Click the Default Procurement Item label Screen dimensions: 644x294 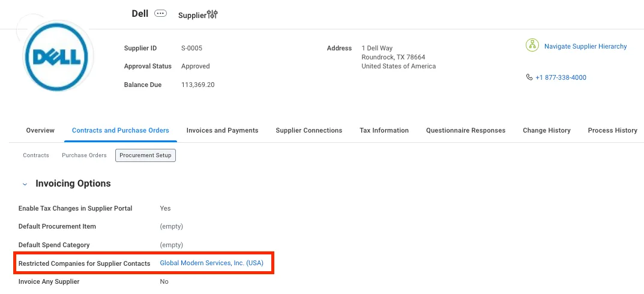point(57,226)
